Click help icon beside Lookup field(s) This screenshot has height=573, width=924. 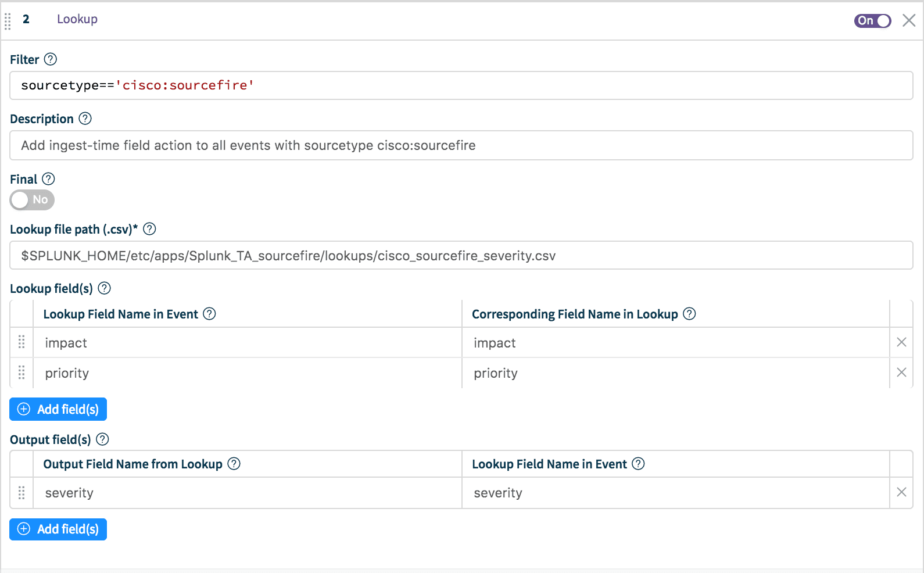(x=105, y=288)
